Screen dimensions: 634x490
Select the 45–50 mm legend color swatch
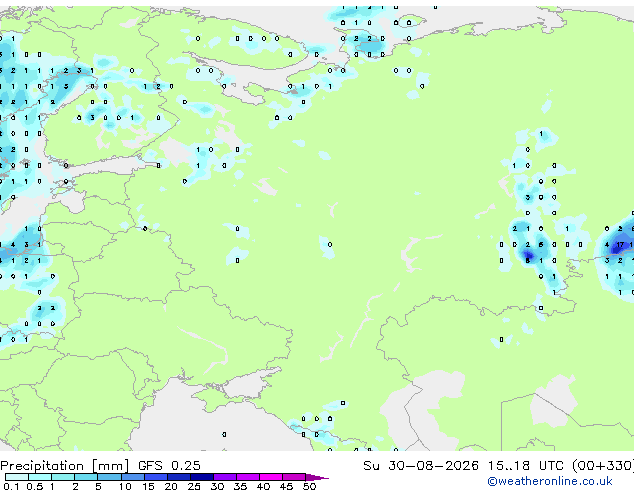pos(294,477)
